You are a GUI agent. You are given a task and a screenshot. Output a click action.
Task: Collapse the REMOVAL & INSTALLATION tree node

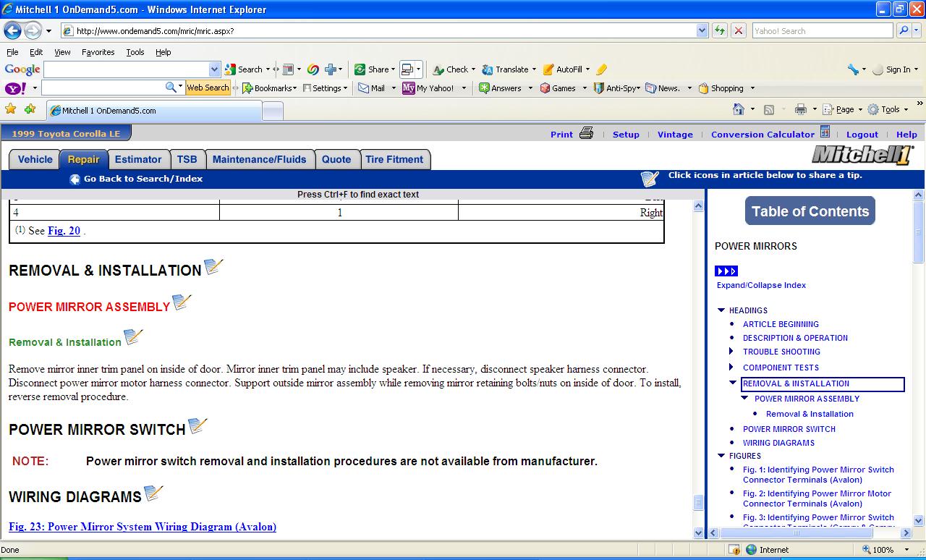coord(733,383)
